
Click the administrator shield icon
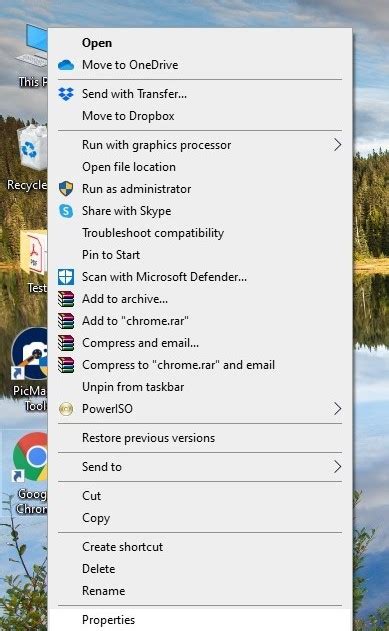[66, 189]
